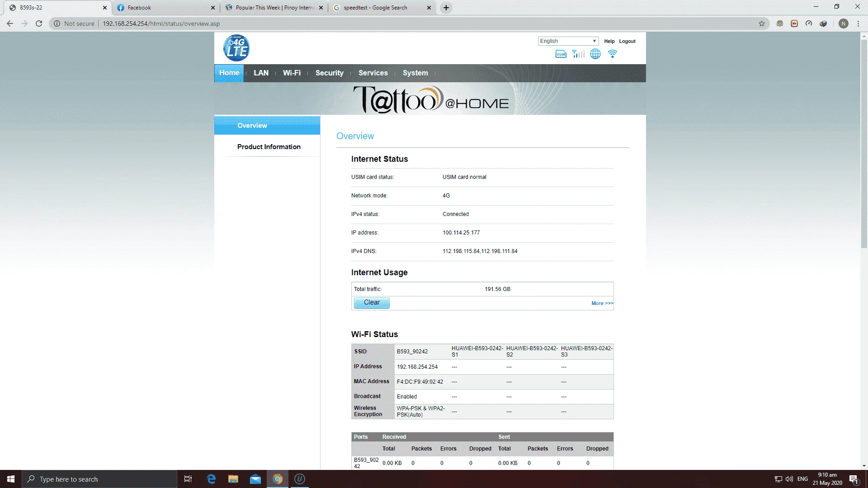Open the Wi-Fi menu tab

[x=292, y=73]
